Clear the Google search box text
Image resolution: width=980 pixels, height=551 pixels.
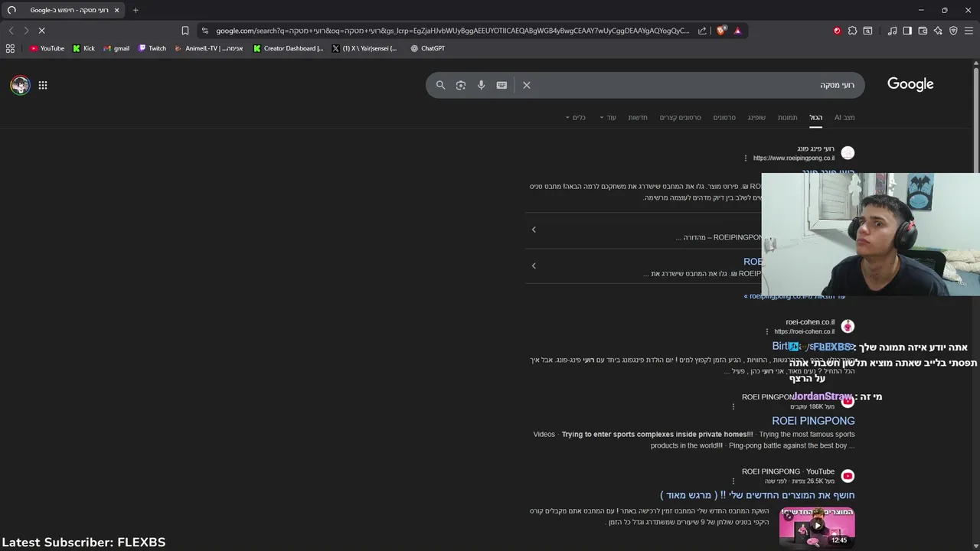(527, 85)
